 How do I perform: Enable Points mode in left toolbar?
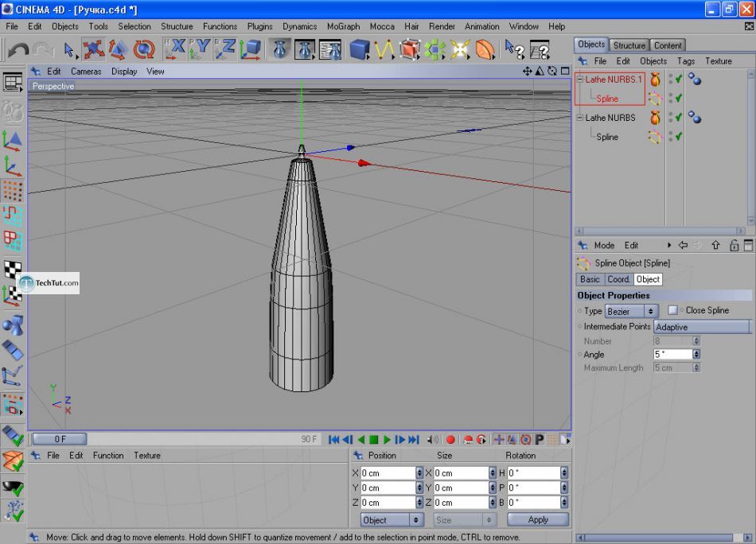(13, 190)
